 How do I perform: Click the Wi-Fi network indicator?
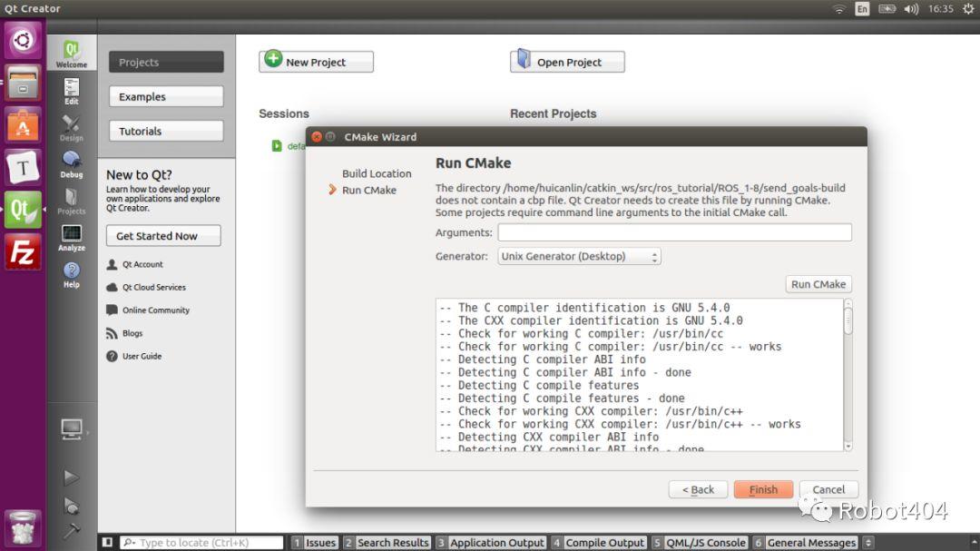tap(838, 9)
